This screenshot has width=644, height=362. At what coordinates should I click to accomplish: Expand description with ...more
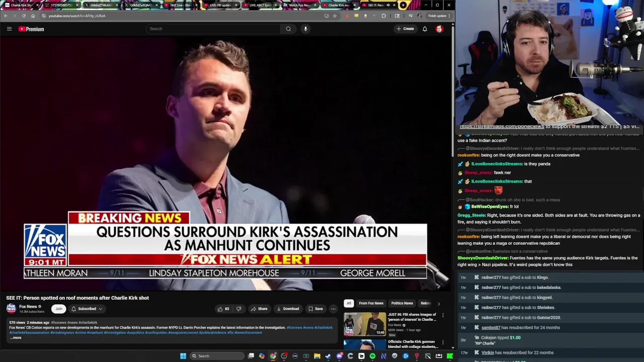tap(16, 338)
